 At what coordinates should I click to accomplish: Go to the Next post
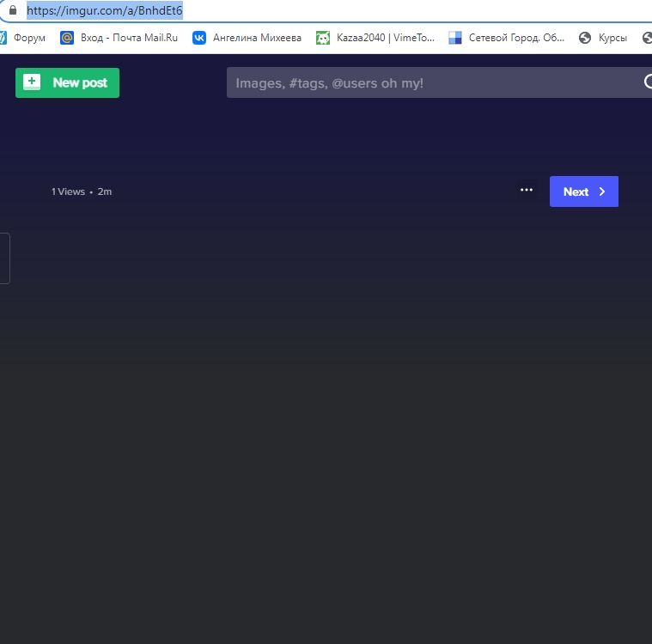(x=583, y=191)
